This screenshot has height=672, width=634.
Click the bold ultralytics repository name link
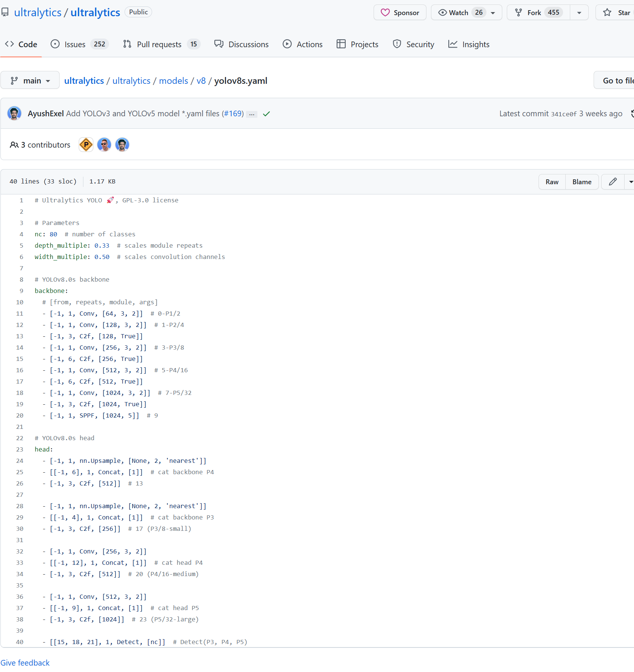(x=95, y=12)
